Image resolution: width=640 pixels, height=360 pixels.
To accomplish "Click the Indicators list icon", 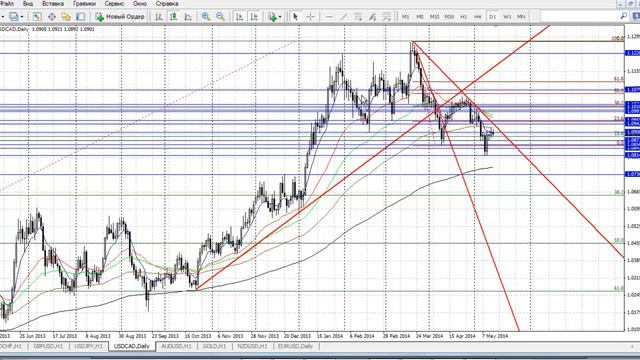I will click(x=272, y=17).
